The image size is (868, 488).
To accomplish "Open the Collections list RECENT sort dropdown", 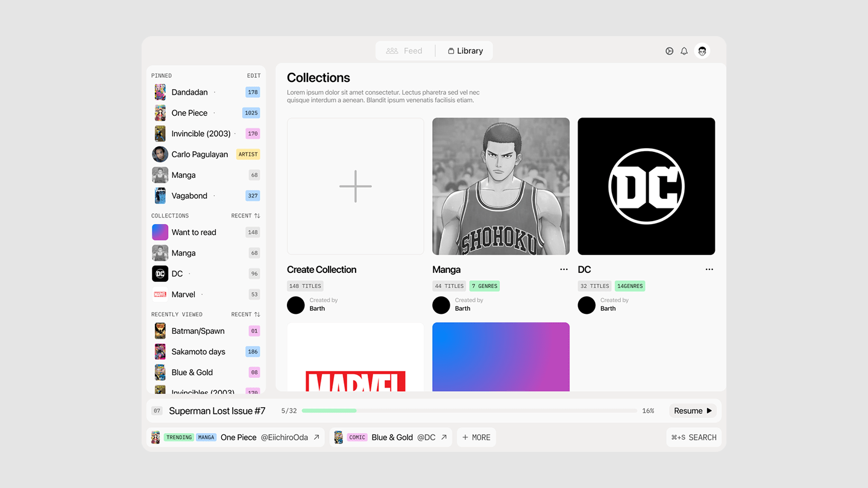I will [246, 216].
